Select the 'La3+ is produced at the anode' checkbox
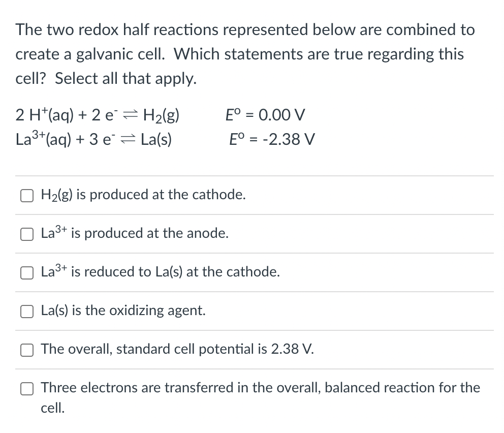The height and width of the screenshot is (433, 504). [27, 234]
